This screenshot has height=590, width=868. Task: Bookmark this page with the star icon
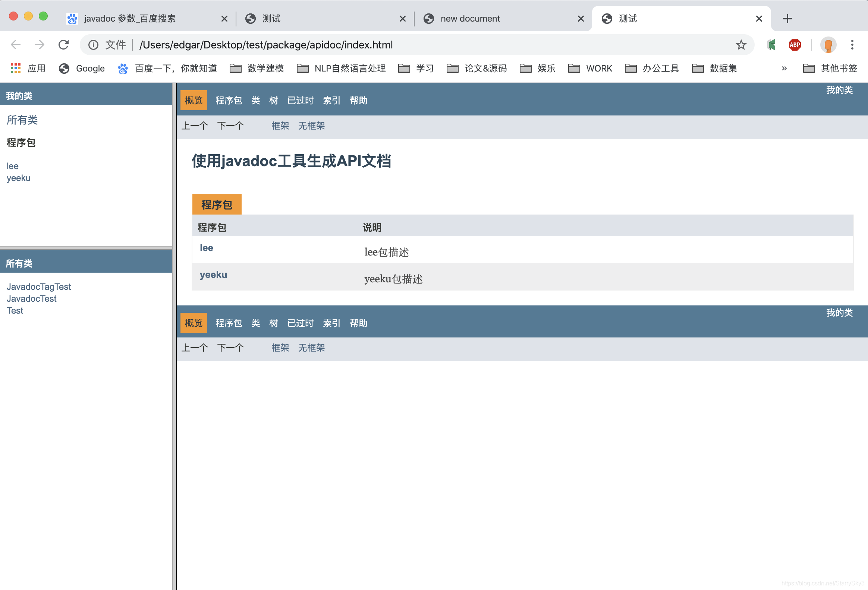[x=741, y=45]
